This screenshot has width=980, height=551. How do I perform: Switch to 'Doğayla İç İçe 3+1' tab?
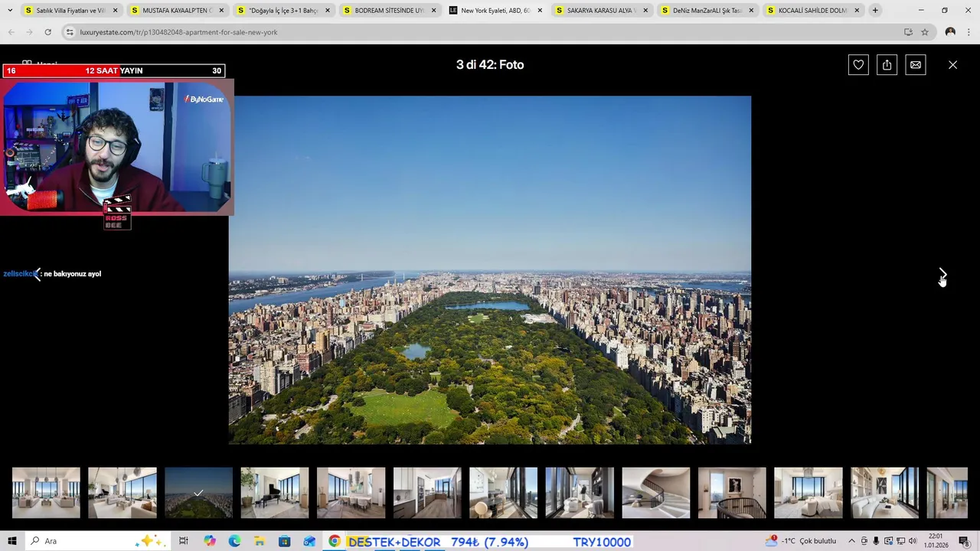coord(283,11)
